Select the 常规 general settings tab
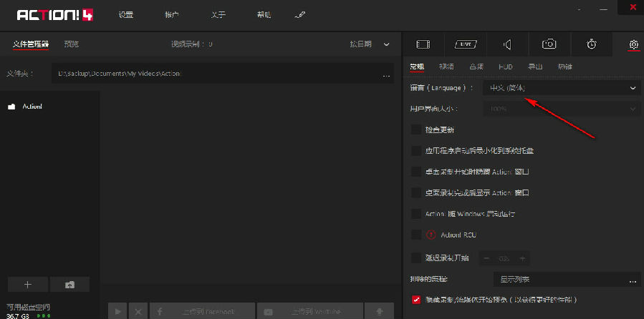The image size is (644, 319). (417, 67)
